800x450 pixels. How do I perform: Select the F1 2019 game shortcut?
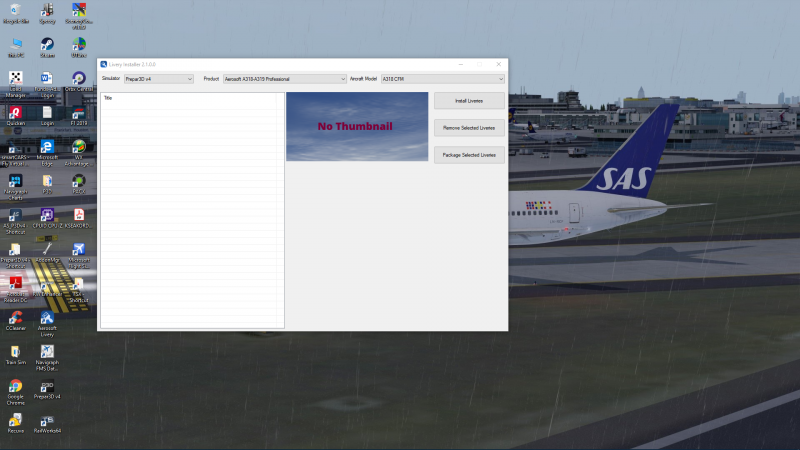[79, 115]
